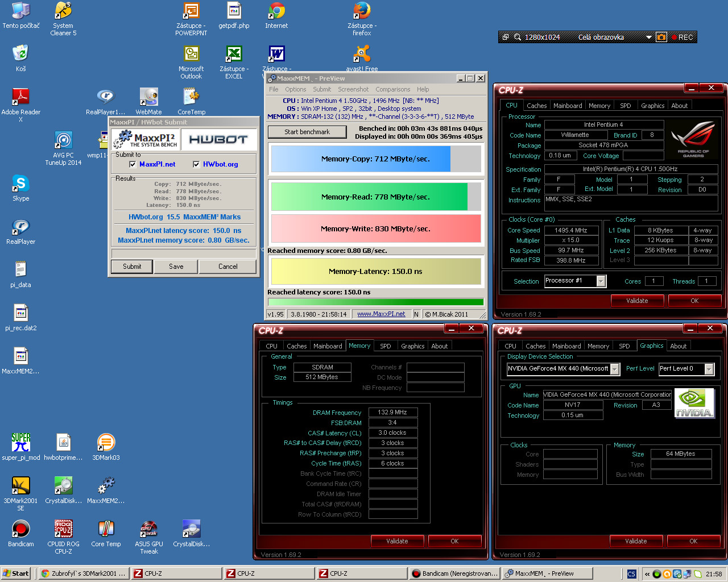Open the super_pi_mod desktop icon

coord(21,443)
